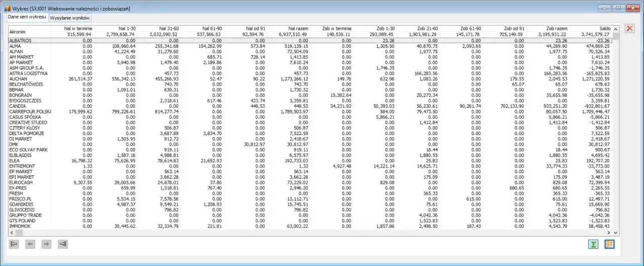The image size is (644, 266).
Task: Click the chart export icon beside sigma
Action: 610,244
